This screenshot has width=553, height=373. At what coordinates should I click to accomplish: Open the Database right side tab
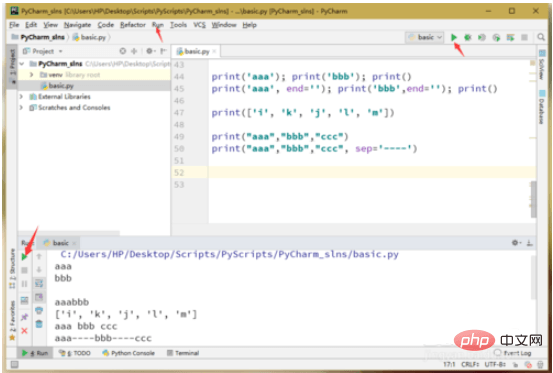click(x=542, y=107)
